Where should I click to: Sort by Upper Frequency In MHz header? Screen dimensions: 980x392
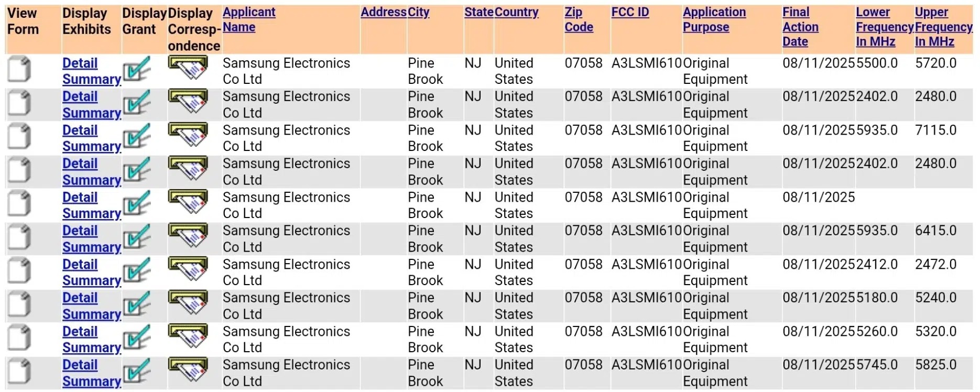click(943, 27)
